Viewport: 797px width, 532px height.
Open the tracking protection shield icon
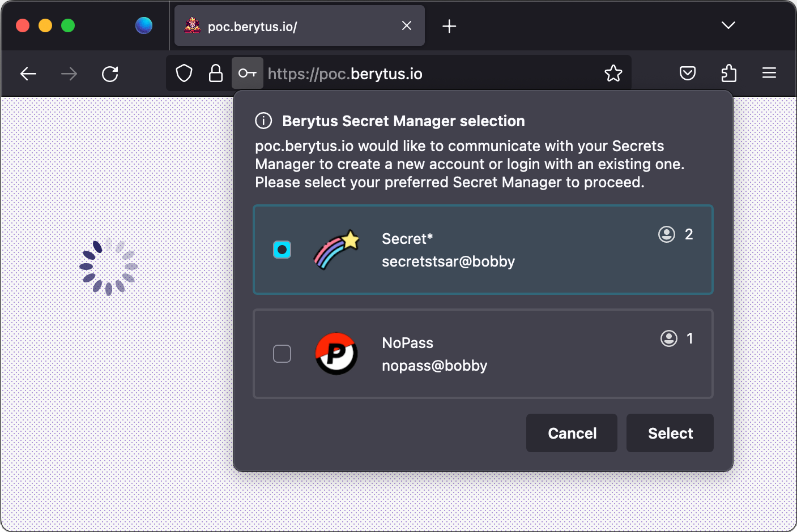184,73
